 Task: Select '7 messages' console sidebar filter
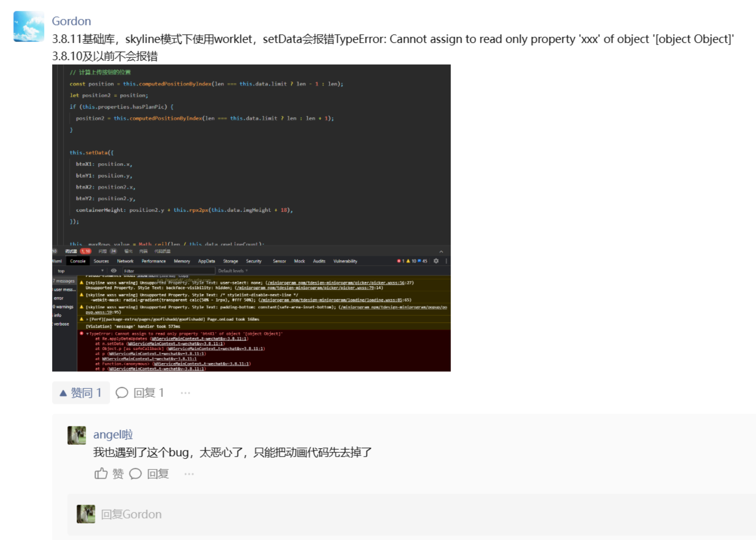click(x=64, y=281)
